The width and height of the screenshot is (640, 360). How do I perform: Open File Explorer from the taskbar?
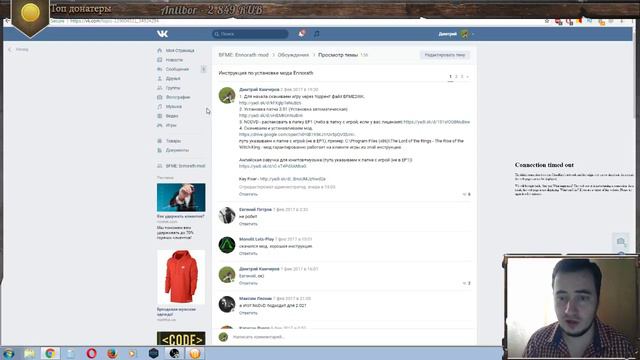pos(29,353)
